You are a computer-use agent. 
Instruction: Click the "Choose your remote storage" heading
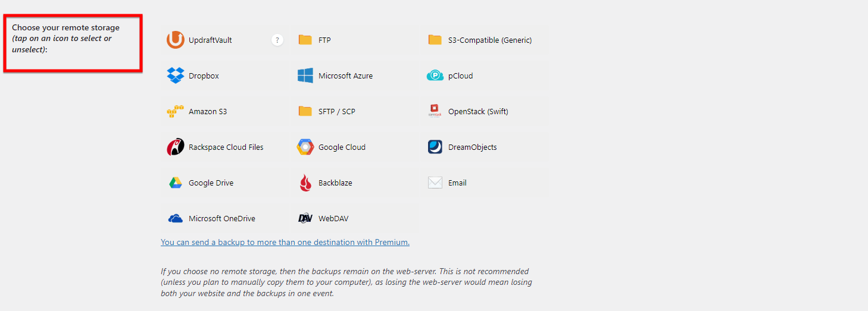(65, 28)
